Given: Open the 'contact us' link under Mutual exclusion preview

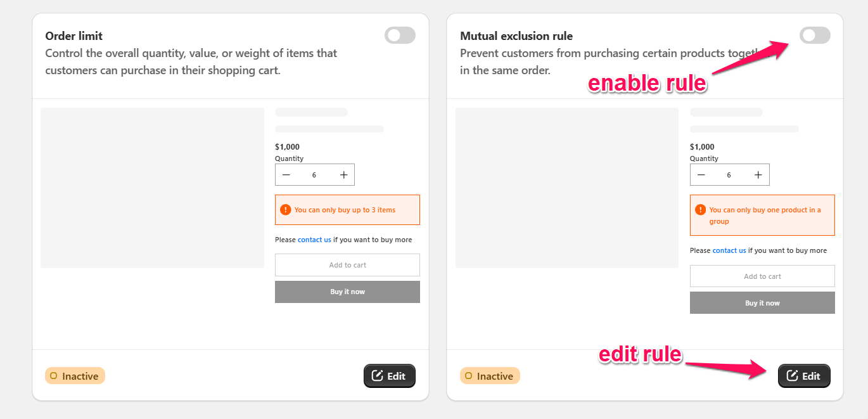Looking at the screenshot, I should pyautogui.click(x=729, y=250).
